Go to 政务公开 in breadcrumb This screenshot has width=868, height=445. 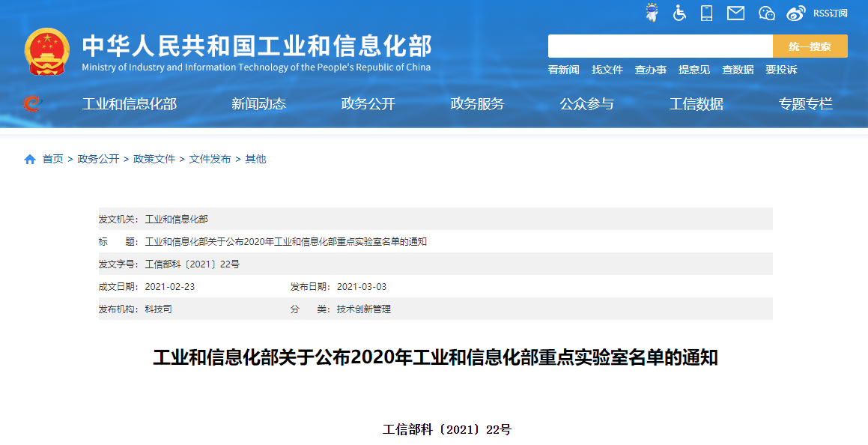(x=99, y=160)
